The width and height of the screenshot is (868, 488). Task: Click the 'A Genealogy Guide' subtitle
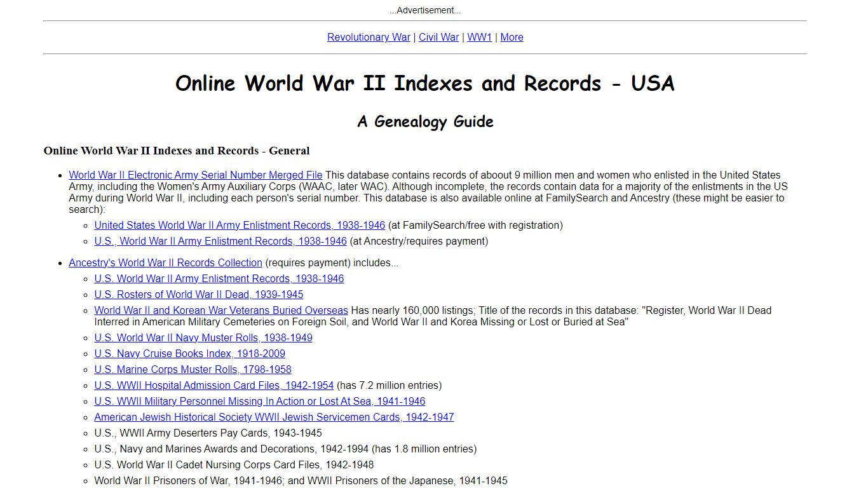[424, 121]
